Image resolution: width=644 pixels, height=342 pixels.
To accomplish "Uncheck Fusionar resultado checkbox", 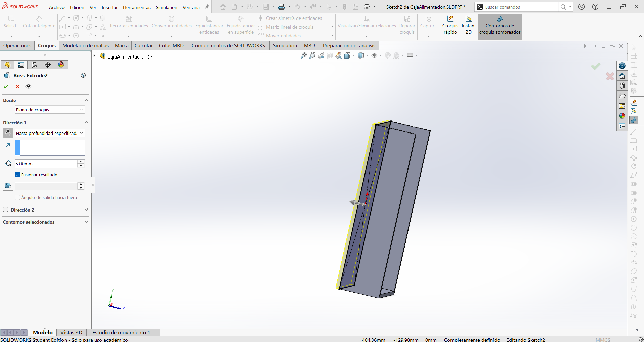I will pos(17,175).
